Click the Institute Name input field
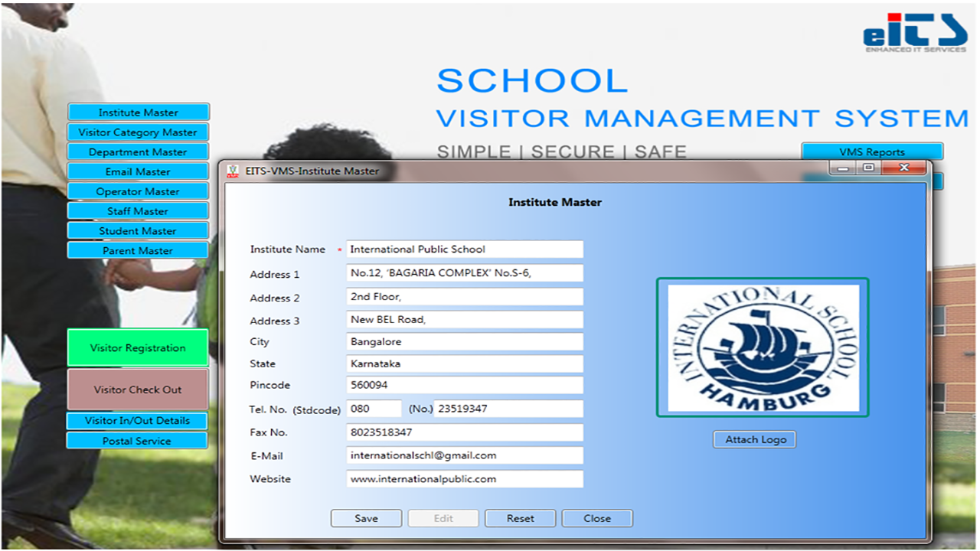Screen dimensions: 980x551 (x=465, y=249)
